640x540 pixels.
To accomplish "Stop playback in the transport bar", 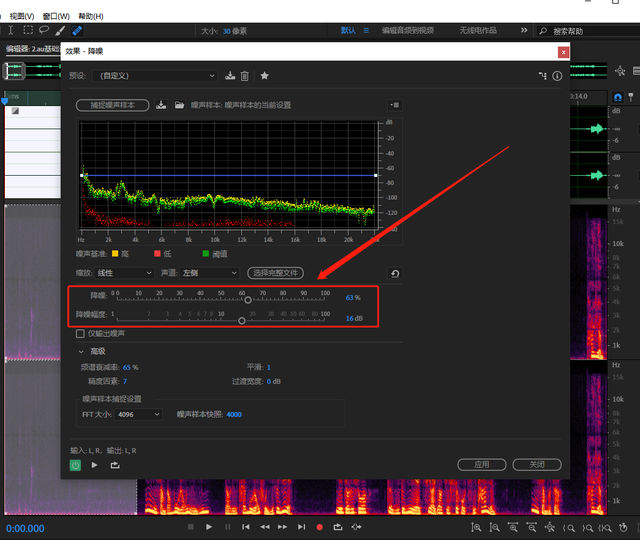I will [x=191, y=527].
